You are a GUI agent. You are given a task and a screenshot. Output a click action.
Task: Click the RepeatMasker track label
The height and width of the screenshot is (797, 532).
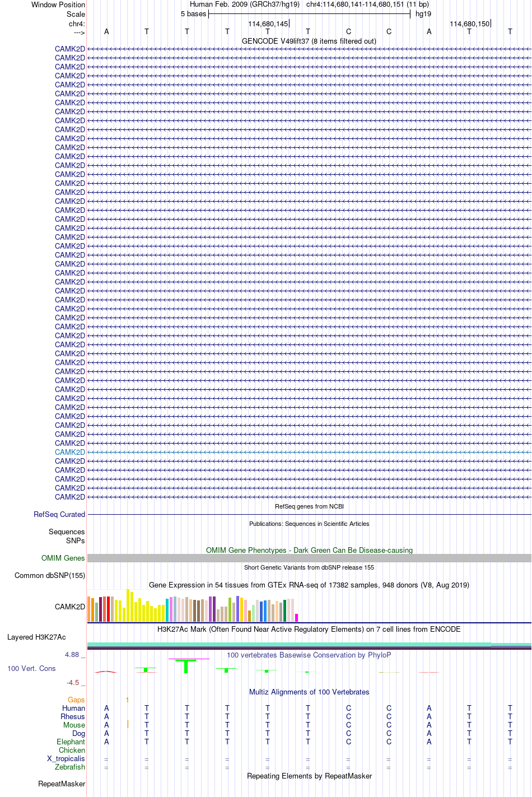[62, 784]
